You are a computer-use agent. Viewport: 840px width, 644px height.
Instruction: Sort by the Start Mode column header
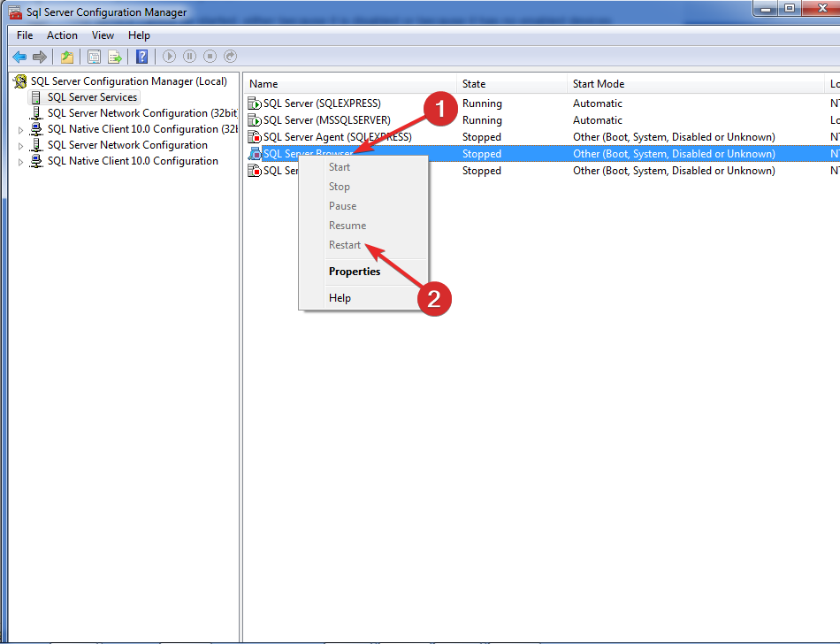[695, 84]
